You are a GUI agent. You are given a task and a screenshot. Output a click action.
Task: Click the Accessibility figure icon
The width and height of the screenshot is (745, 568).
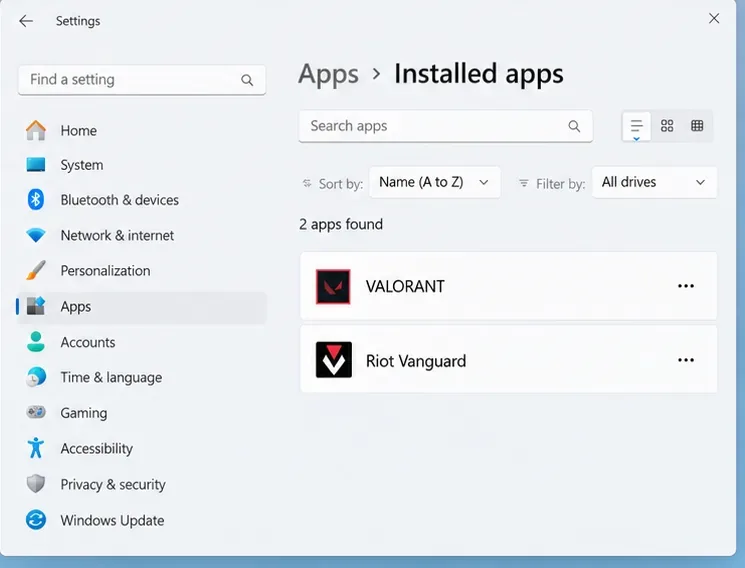[36, 448]
